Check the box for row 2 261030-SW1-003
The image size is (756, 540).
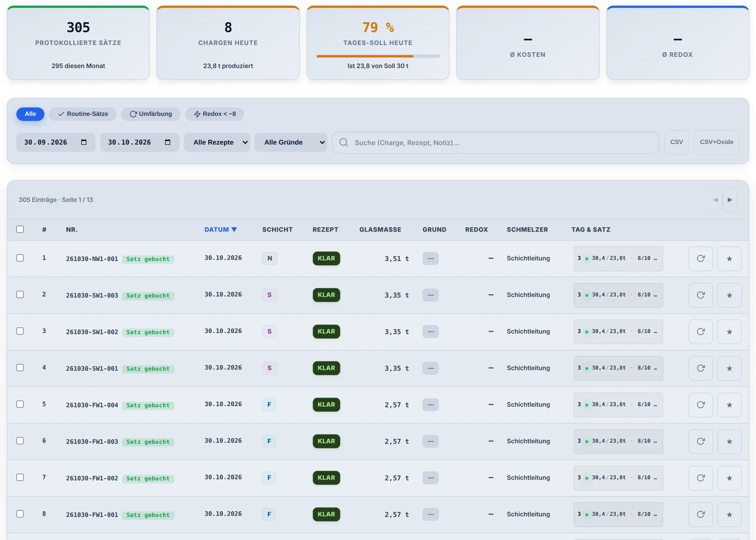20,294
